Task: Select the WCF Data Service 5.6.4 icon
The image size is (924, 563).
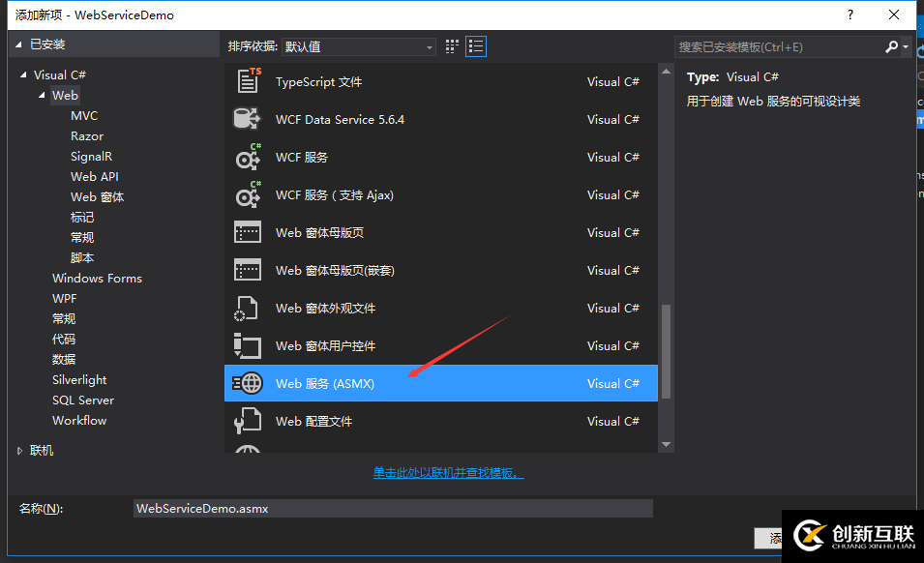Action: coord(247,119)
